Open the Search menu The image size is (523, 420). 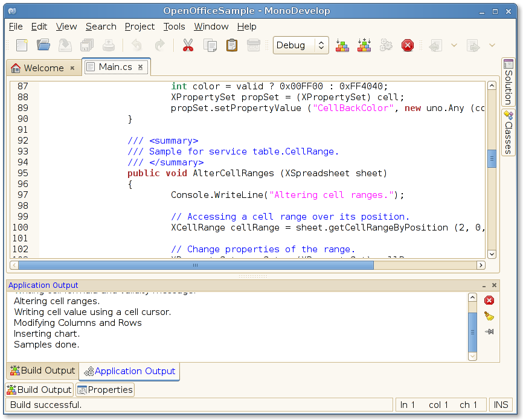[x=101, y=27]
